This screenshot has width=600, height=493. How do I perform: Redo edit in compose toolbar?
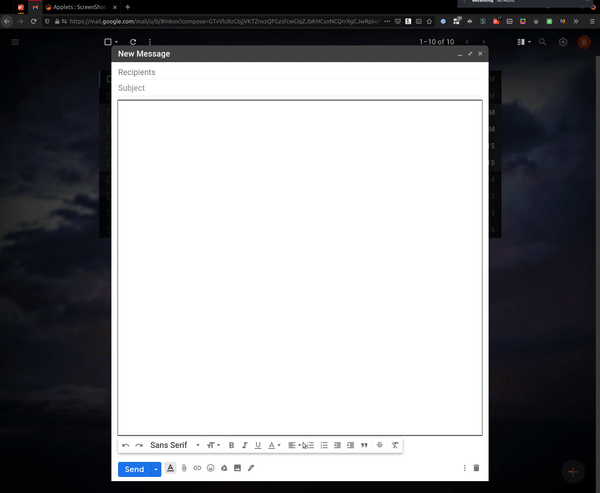(x=139, y=445)
